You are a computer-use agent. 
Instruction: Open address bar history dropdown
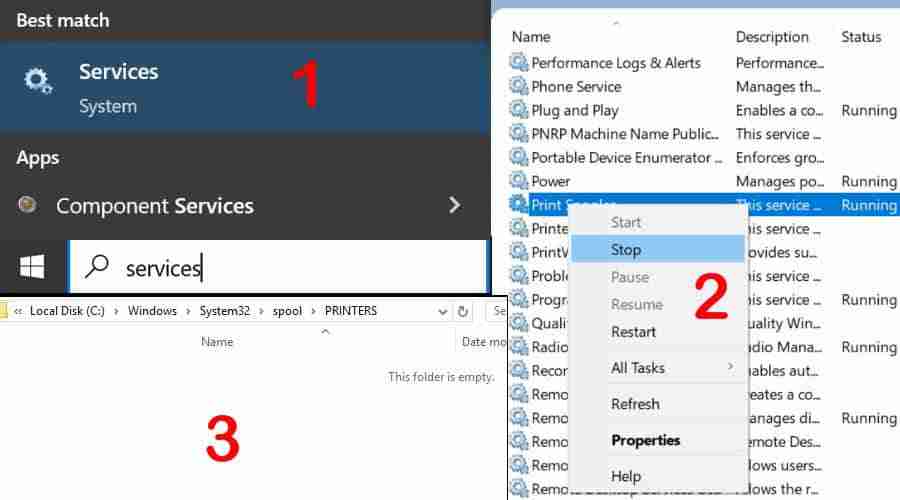pos(443,312)
